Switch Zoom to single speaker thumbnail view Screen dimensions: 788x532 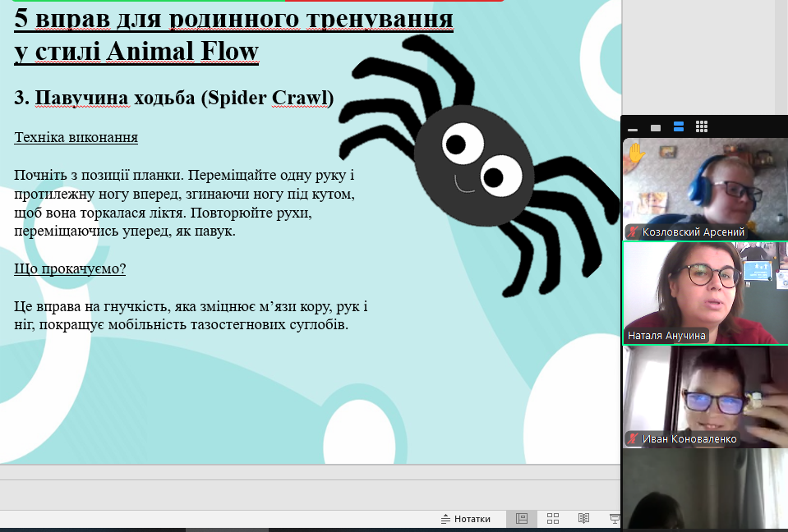(x=656, y=127)
